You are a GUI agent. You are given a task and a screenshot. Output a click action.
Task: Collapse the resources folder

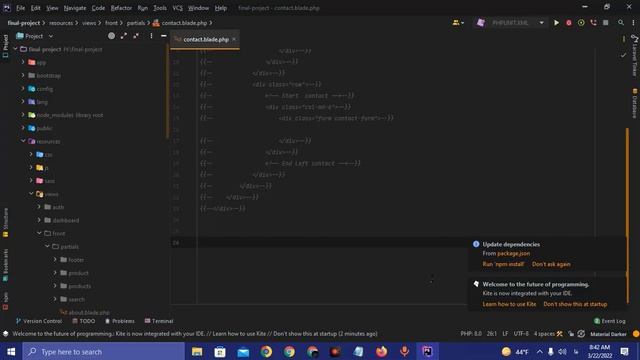[x=23, y=141]
